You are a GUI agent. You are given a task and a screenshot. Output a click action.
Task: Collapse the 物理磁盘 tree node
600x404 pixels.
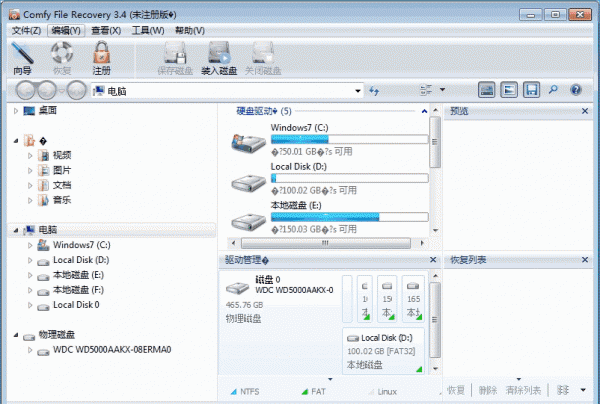pos(16,335)
